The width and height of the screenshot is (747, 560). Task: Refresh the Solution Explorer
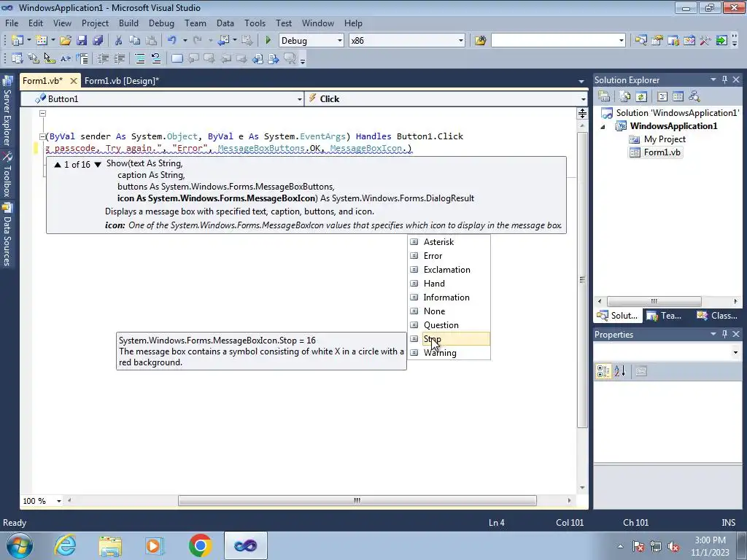[x=641, y=97]
